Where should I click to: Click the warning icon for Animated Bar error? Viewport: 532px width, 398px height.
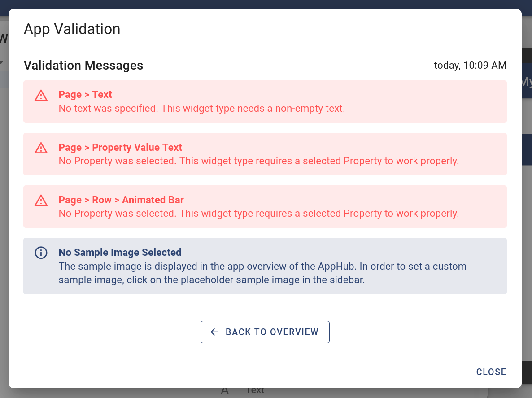[41, 201]
